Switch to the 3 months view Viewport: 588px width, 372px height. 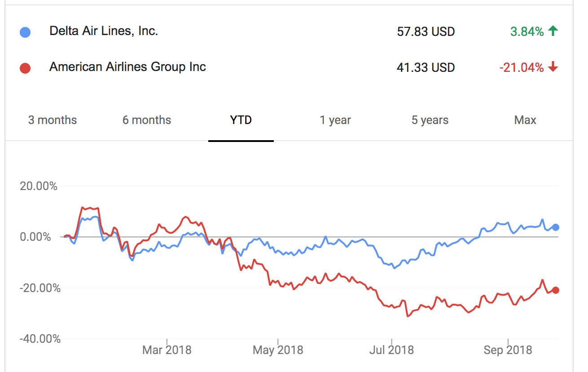52,120
